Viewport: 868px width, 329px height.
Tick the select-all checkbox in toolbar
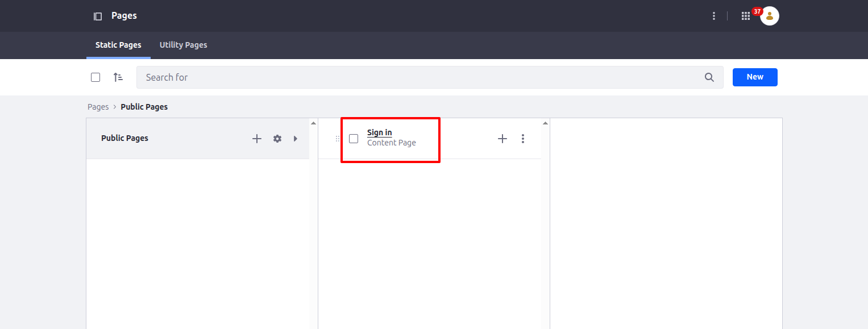pyautogui.click(x=95, y=77)
